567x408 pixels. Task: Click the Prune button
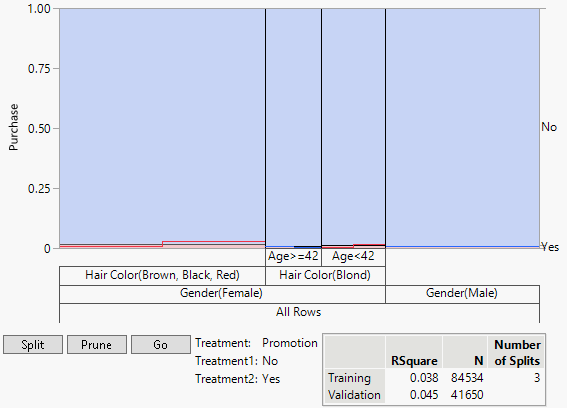tap(97, 344)
